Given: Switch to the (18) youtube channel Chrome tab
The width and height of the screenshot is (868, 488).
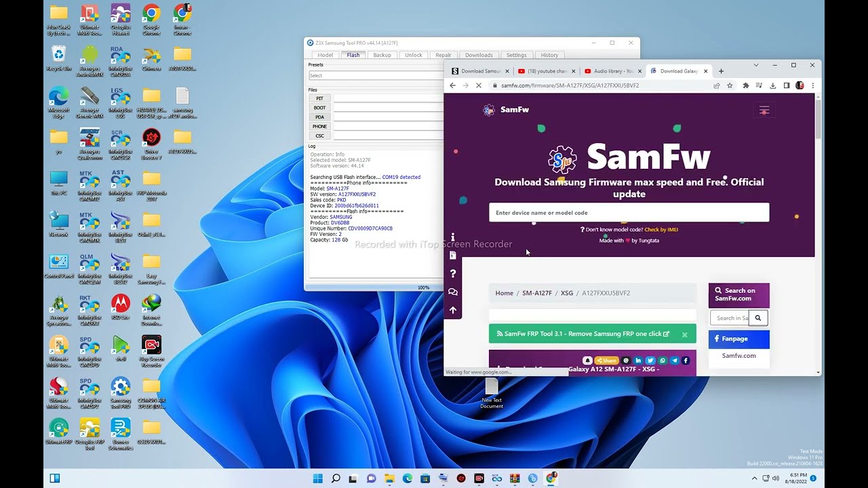Looking at the screenshot, I should (546, 71).
